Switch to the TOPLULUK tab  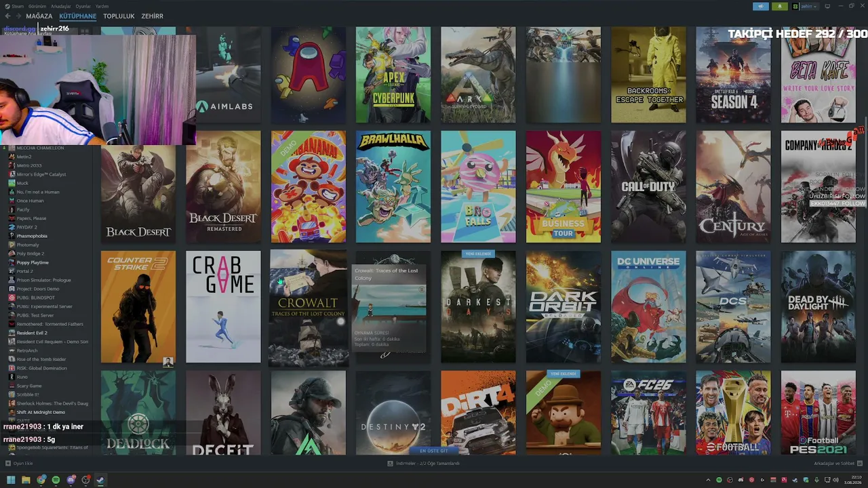click(119, 16)
